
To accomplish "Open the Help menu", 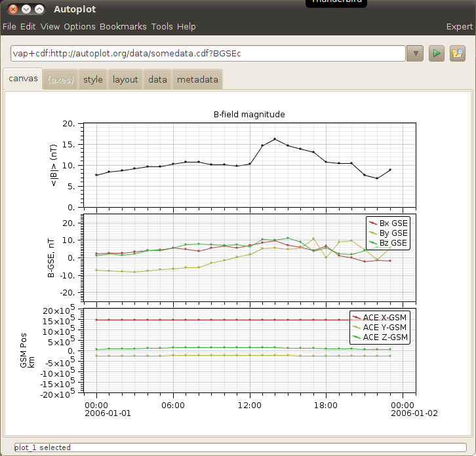I will (x=186, y=26).
